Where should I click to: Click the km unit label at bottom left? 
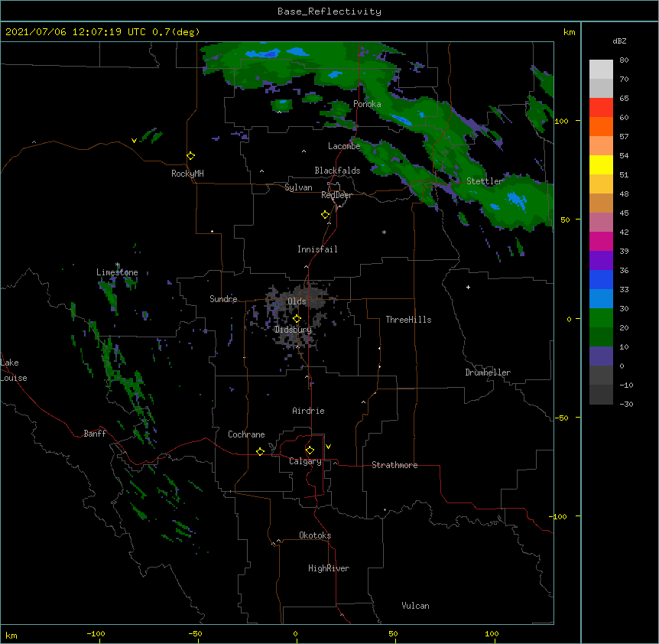tap(11, 635)
